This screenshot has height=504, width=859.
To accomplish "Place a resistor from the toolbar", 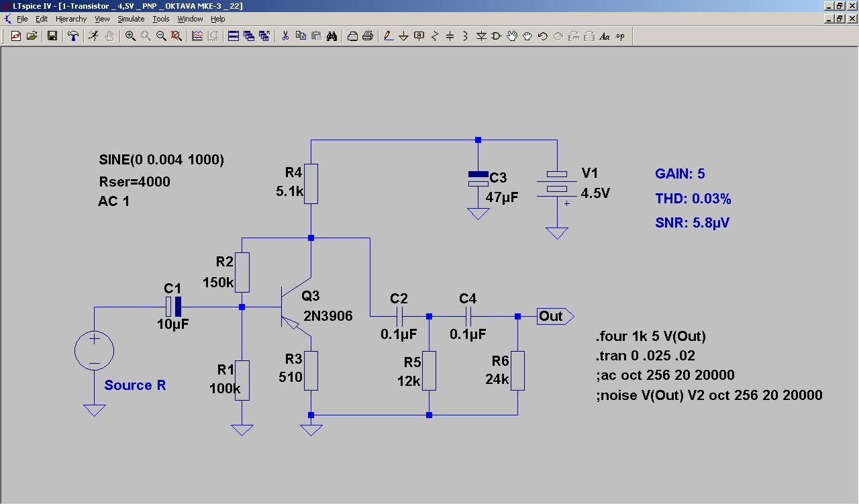I will (435, 36).
